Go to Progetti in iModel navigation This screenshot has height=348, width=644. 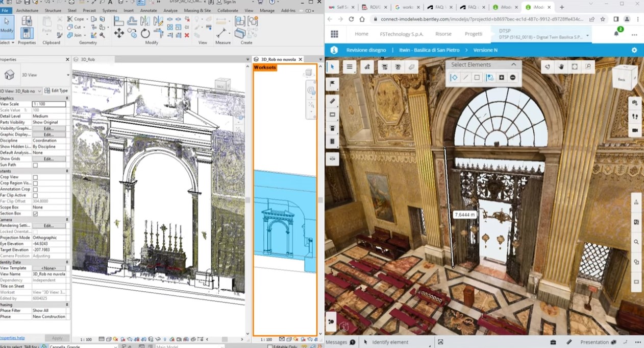pos(474,34)
